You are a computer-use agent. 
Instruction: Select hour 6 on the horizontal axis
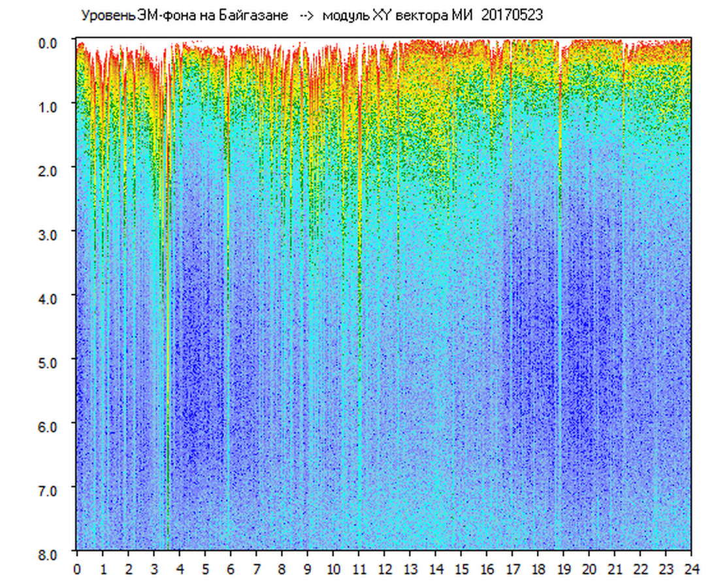231,568
